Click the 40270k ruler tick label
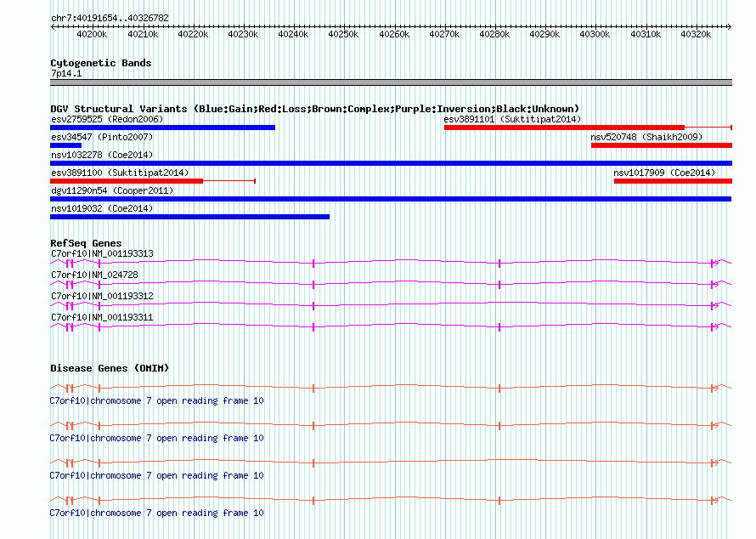 [x=444, y=34]
